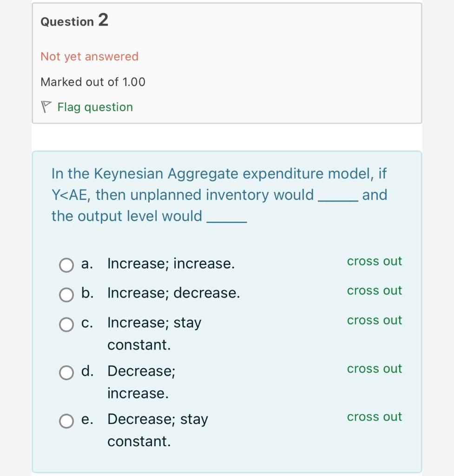Click the answer text 'Increase; stay constant.'
Viewport: 454px width, 476px height.
[154, 334]
